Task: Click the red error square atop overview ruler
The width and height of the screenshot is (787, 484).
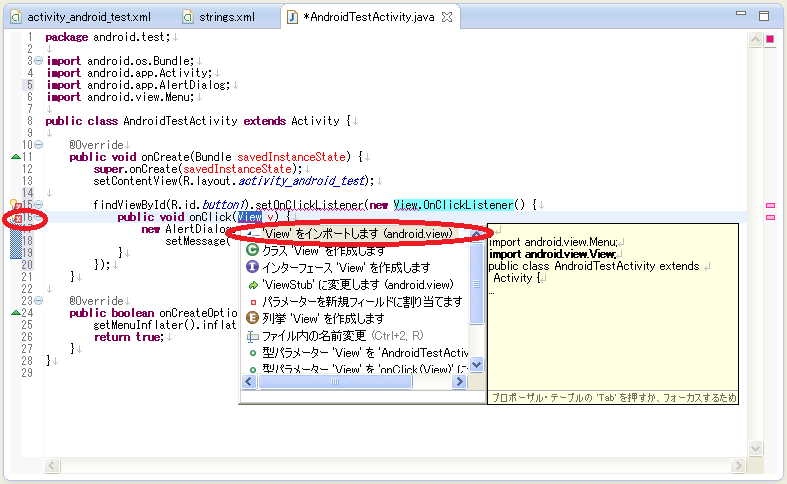Action: click(770, 39)
